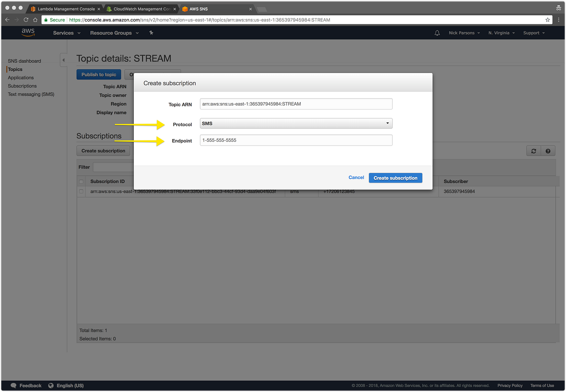This screenshot has height=392, width=566.
Task: Bookmark the page with the address bar star
Action: coord(547,19)
